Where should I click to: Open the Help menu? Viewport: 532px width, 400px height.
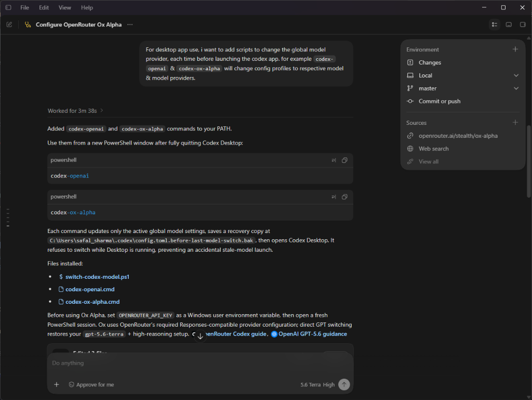pyautogui.click(x=87, y=7)
